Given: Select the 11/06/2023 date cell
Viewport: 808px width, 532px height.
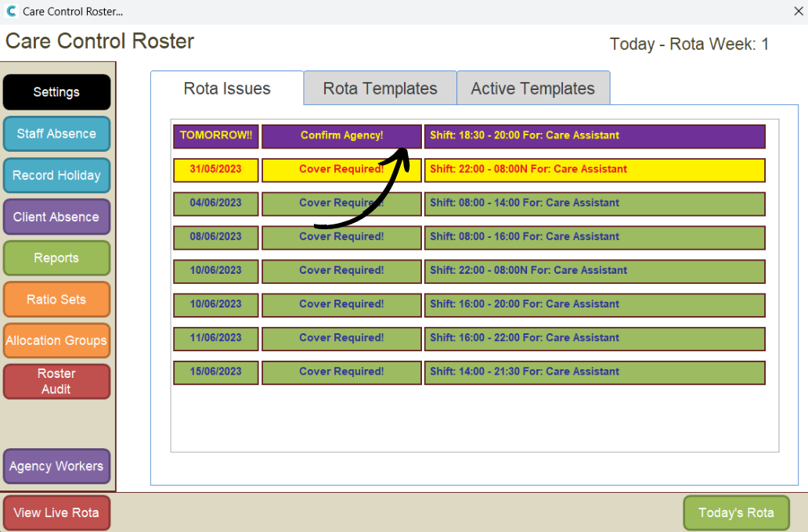Looking at the screenshot, I should (x=216, y=339).
